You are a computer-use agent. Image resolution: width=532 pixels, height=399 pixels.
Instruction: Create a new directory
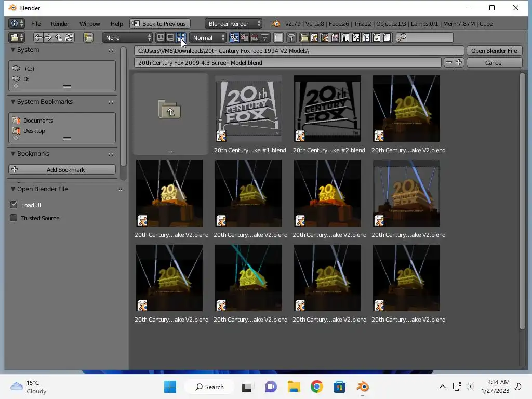88,37
